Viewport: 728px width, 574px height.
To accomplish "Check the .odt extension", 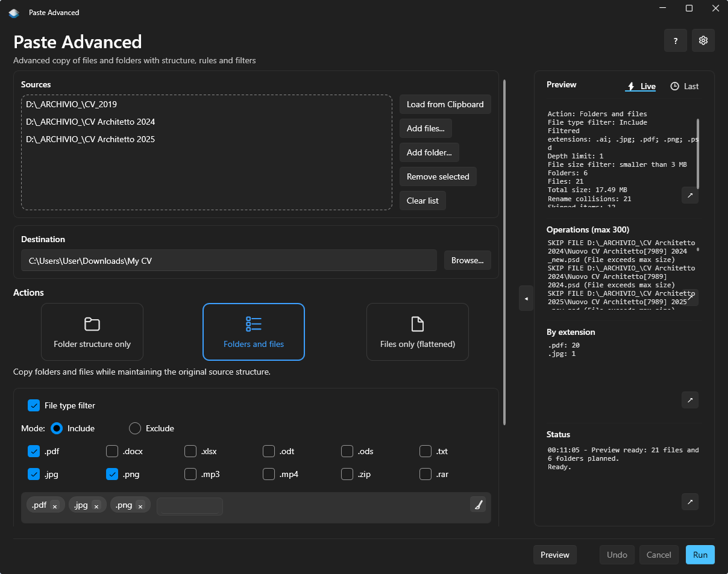I will pyautogui.click(x=269, y=451).
